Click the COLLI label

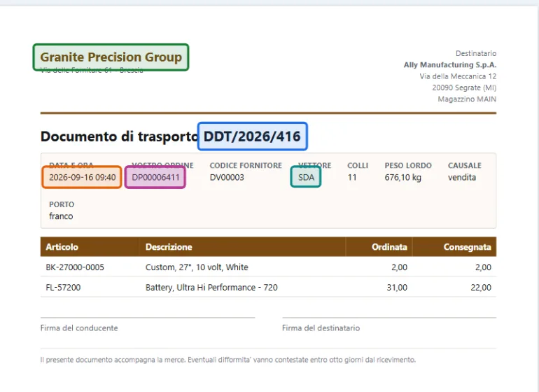click(358, 165)
